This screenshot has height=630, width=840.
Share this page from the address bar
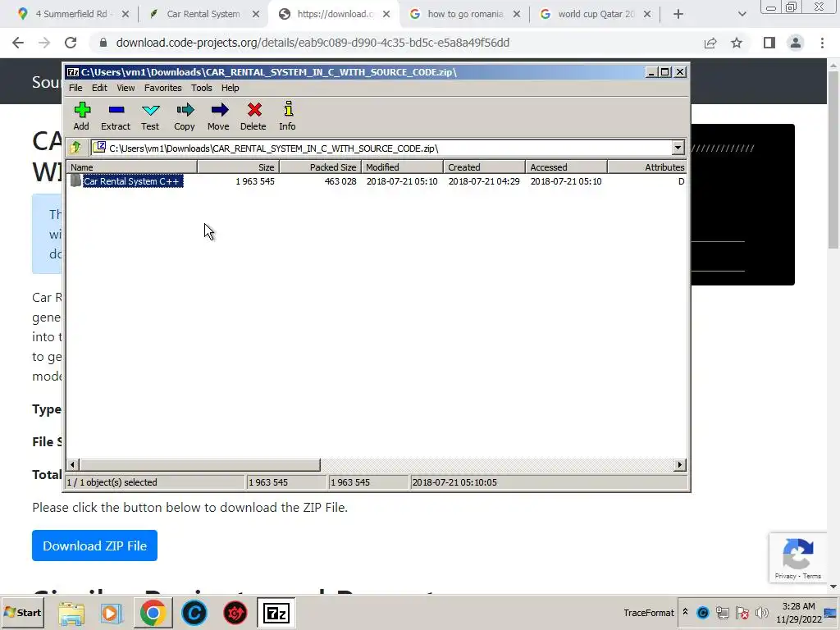[710, 43]
